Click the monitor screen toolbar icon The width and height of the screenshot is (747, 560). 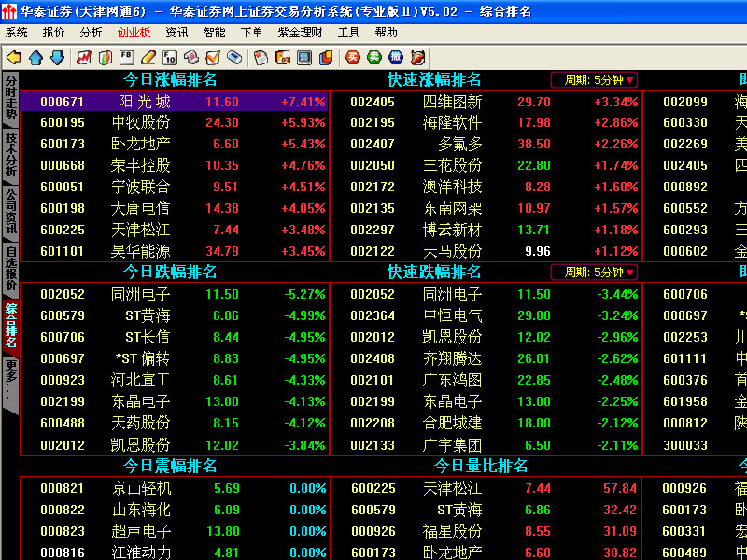[x=304, y=58]
